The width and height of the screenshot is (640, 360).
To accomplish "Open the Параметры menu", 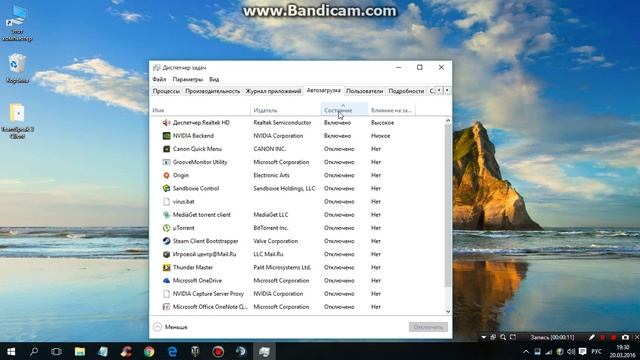I will (187, 79).
